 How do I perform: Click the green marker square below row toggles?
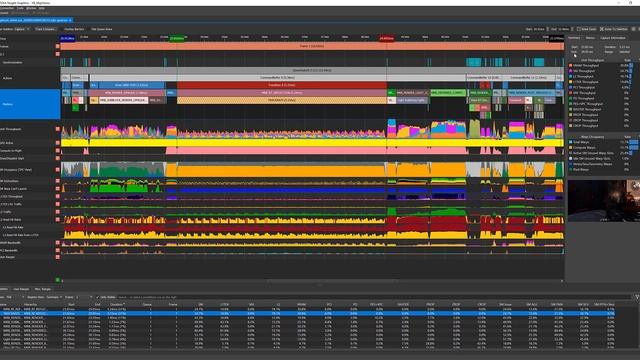(x=58, y=280)
